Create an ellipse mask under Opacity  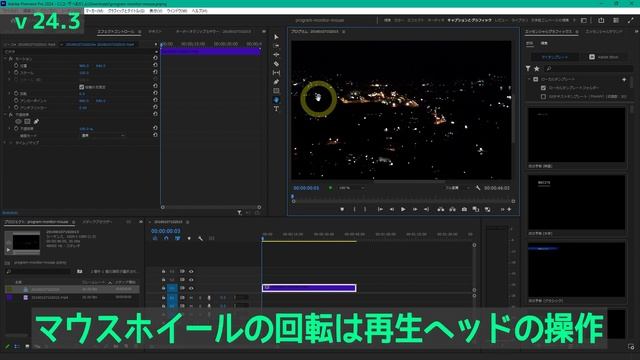[x=18, y=121]
